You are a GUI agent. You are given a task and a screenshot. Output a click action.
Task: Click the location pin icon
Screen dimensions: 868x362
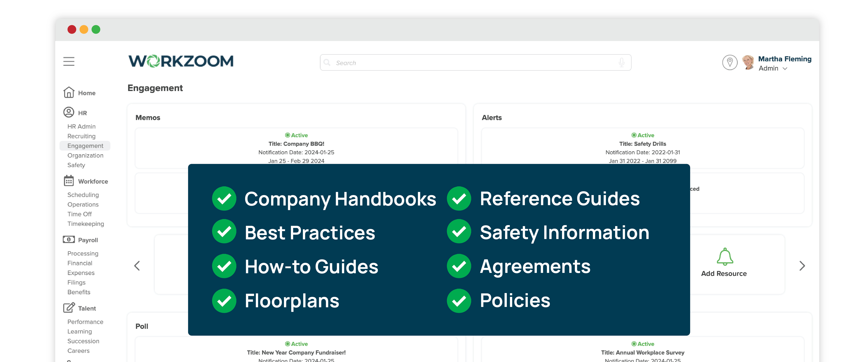(x=730, y=62)
